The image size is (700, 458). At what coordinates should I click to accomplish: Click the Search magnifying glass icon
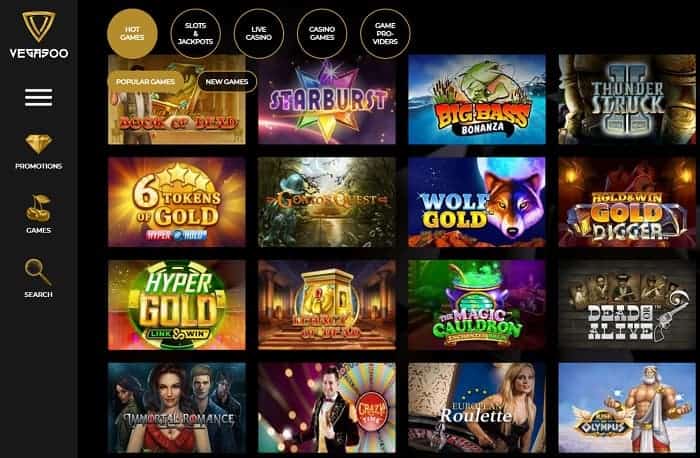click(38, 272)
